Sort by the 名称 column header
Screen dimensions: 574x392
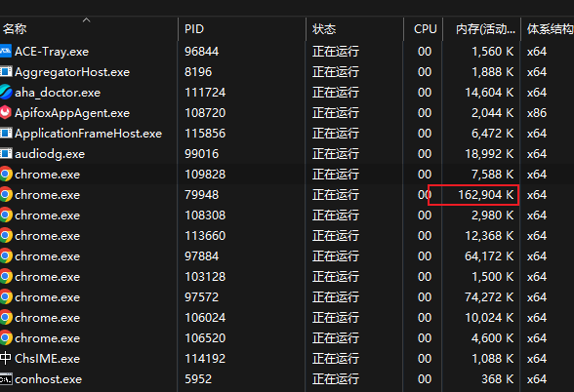89,28
